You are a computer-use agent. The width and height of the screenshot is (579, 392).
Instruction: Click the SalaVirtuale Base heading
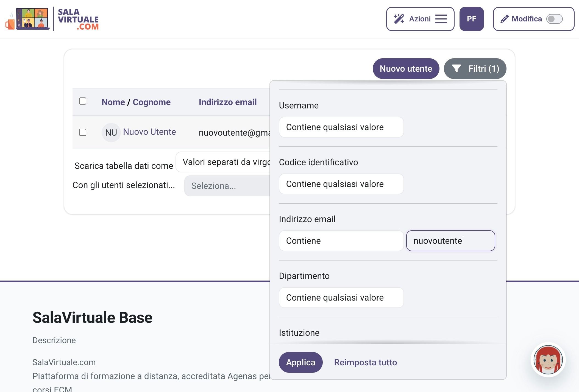92,318
